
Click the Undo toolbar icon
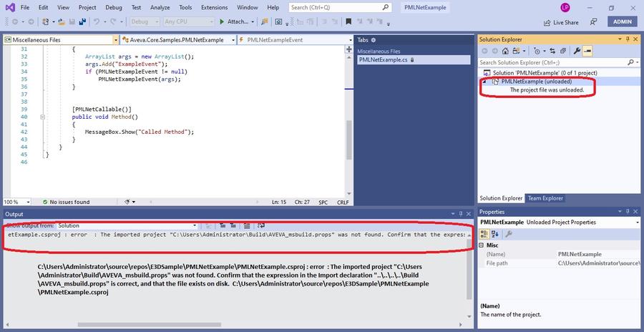[x=97, y=21]
